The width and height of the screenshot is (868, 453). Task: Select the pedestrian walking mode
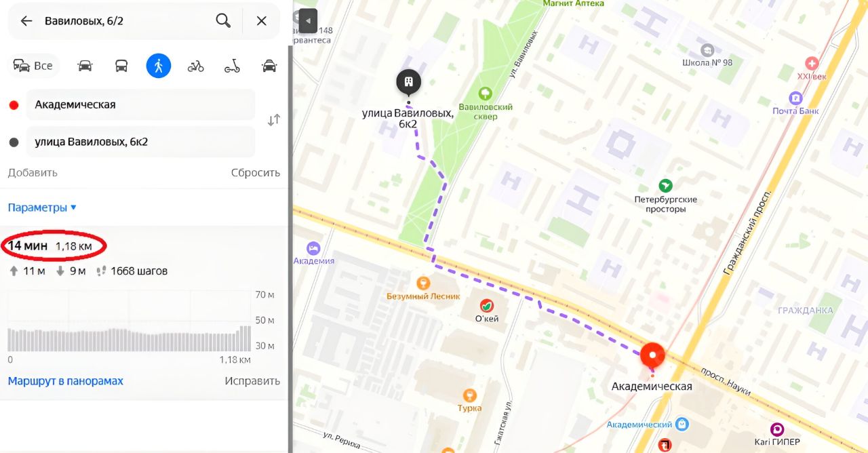(159, 66)
